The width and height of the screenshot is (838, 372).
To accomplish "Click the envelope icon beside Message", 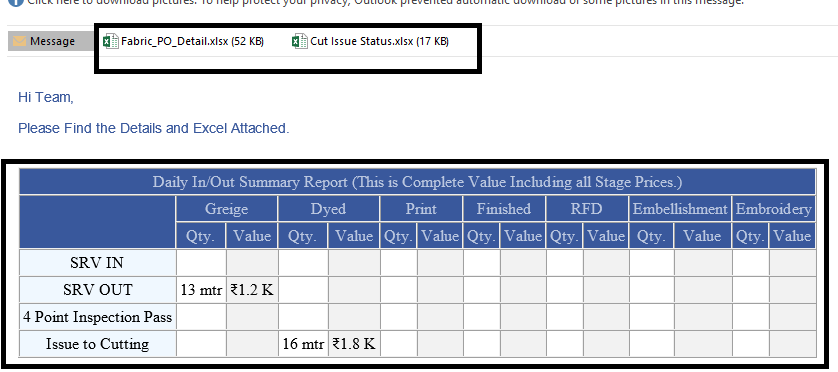I will click(19, 41).
